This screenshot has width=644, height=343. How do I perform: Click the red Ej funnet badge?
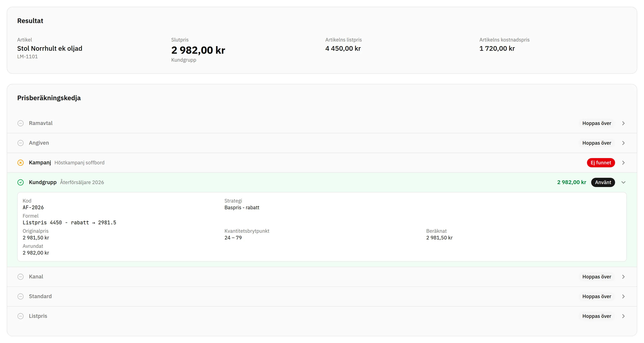coord(601,163)
